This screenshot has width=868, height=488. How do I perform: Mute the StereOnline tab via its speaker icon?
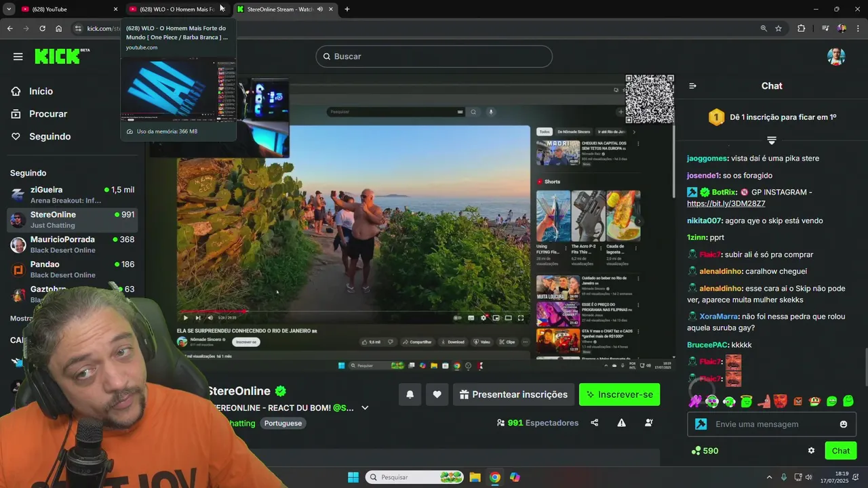(x=319, y=9)
